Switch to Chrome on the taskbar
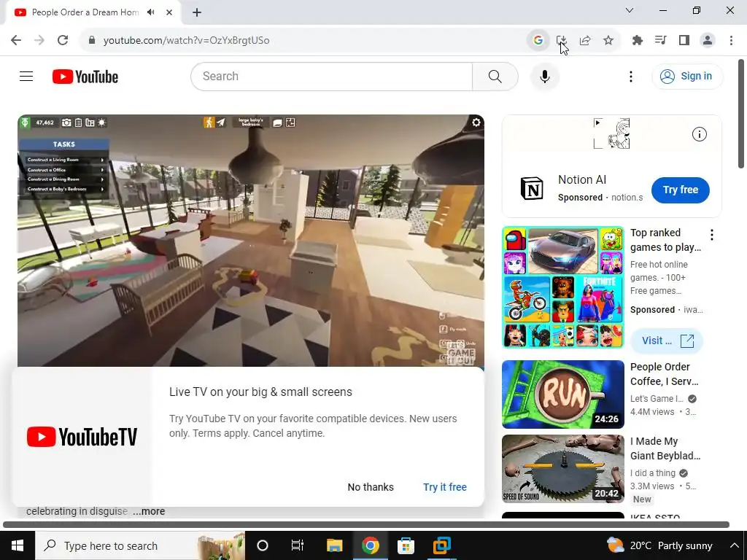Screen dimensions: 747x560 [370, 545]
